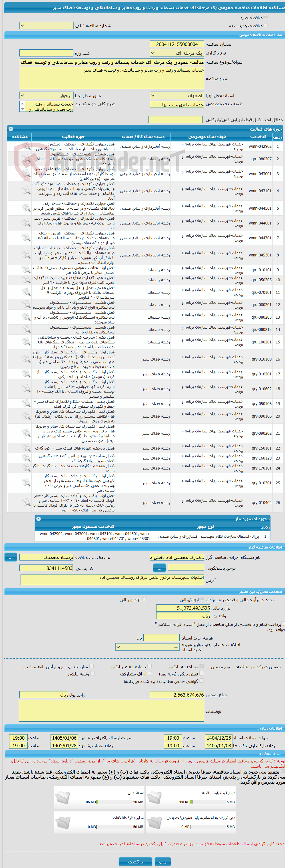Image resolution: width=285 pixels, height=868 pixels.
Task: Click the مشاهده column header
Action: point(20,136)
